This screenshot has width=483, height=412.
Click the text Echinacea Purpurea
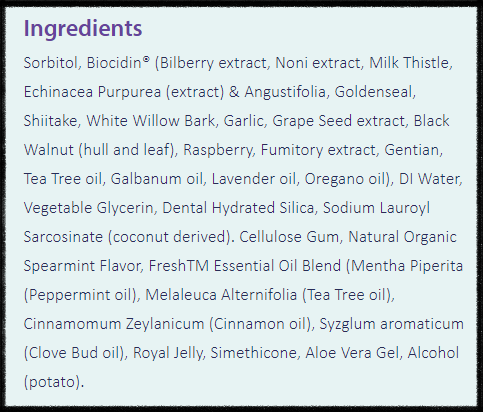92,92
